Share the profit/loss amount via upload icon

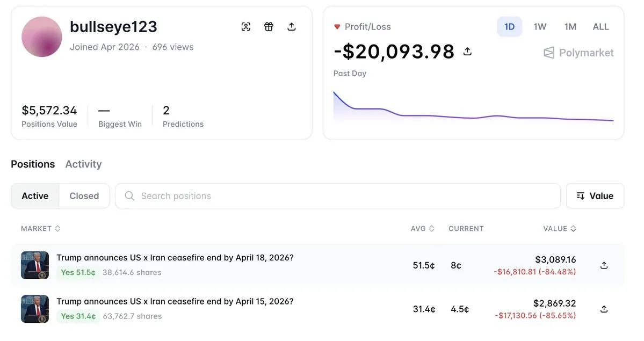pos(467,52)
